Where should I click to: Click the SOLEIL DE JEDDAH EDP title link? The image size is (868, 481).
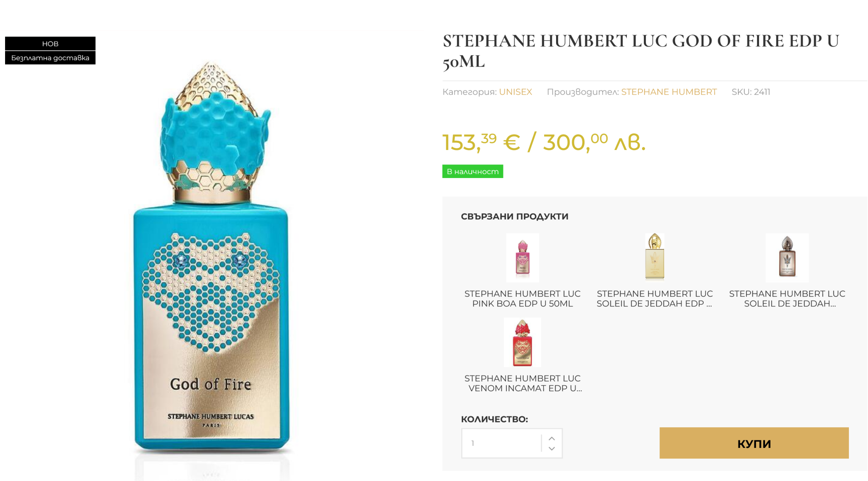pos(655,299)
